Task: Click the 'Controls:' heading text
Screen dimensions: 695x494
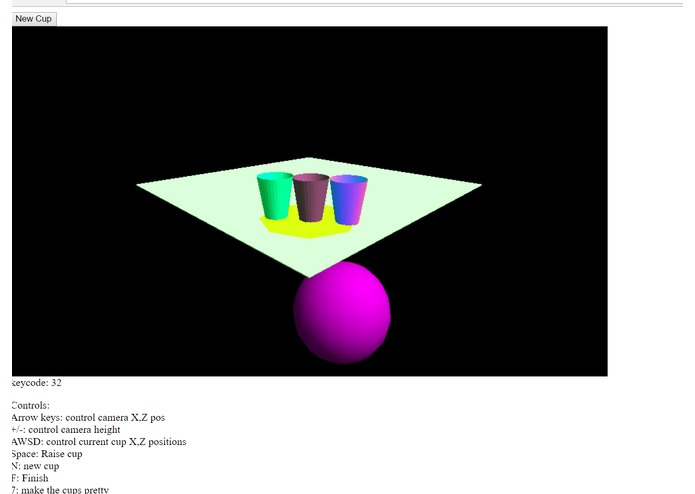Action: pyautogui.click(x=31, y=405)
